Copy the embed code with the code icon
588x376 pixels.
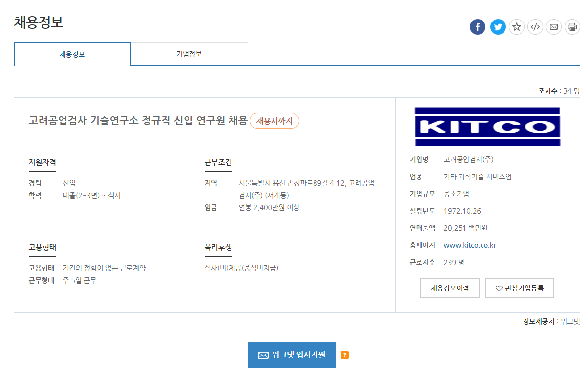[535, 27]
